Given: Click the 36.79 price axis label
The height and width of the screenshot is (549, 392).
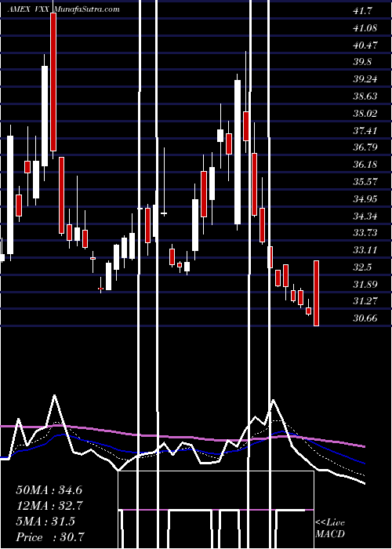Looking at the screenshot, I should pyautogui.click(x=365, y=147).
